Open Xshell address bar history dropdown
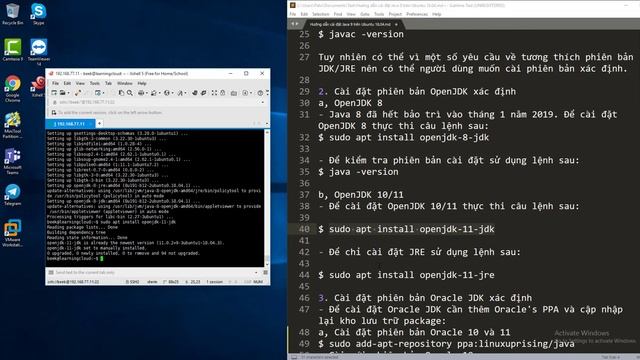640x360 pixels. click(263, 102)
